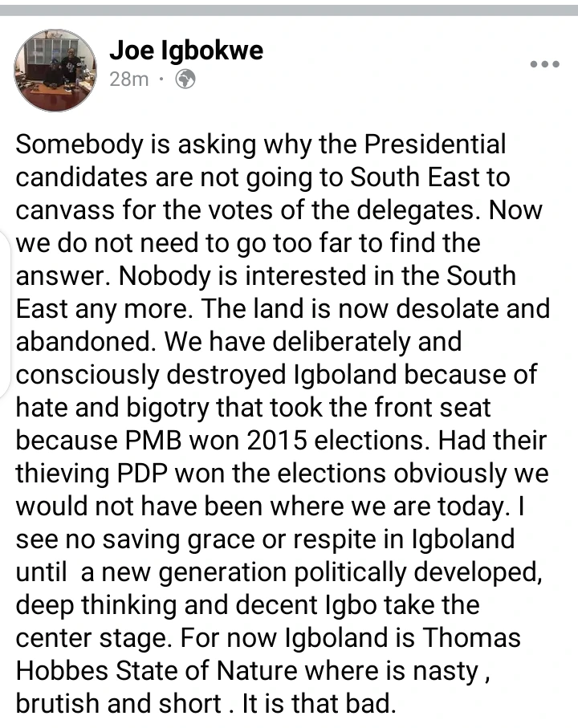Click the line starting "thieving PDP won"
The height and width of the screenshot is (728, 578).
(x=283, y=474)
